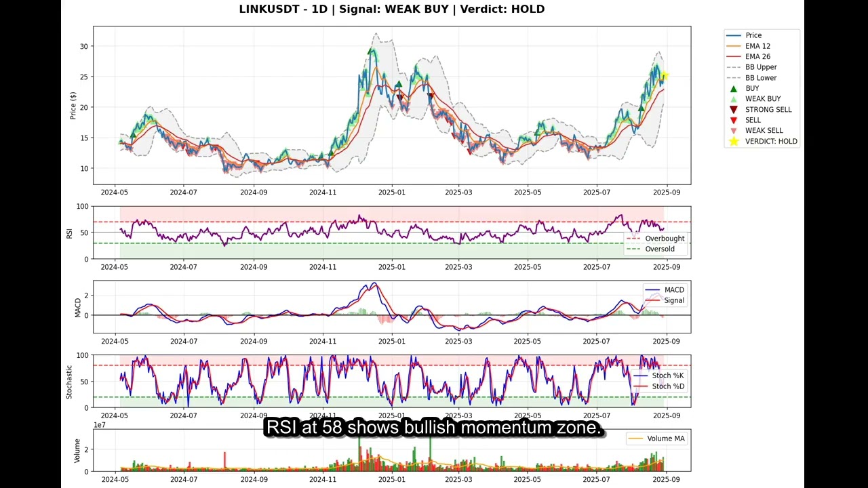The image size is (868, 488).
Task: Click 2024-09 date under the MACD chart
Action: 254,341
